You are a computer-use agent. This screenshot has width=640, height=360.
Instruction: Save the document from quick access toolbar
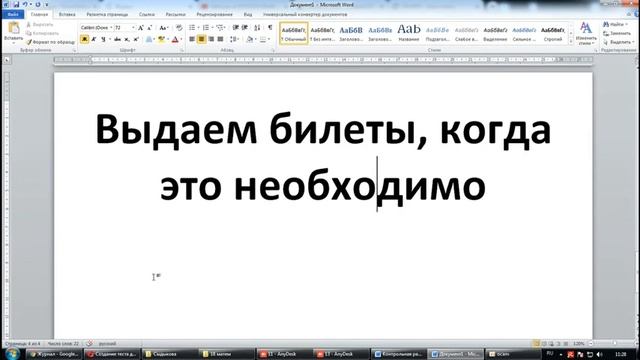click(16, 4)
